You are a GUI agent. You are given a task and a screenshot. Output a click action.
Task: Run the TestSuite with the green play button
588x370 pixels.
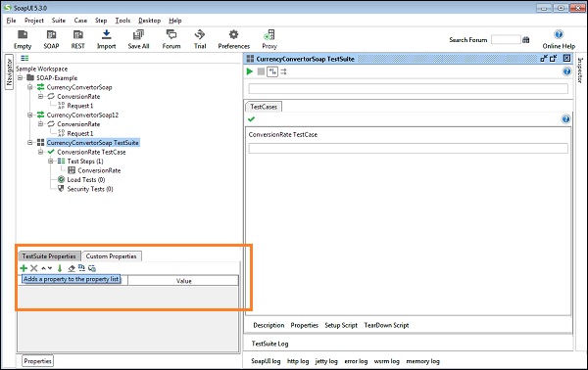(250, 71)
